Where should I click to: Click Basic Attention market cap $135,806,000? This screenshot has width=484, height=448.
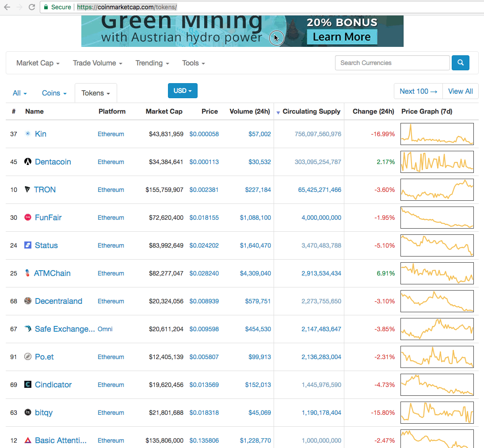(164, 440)
